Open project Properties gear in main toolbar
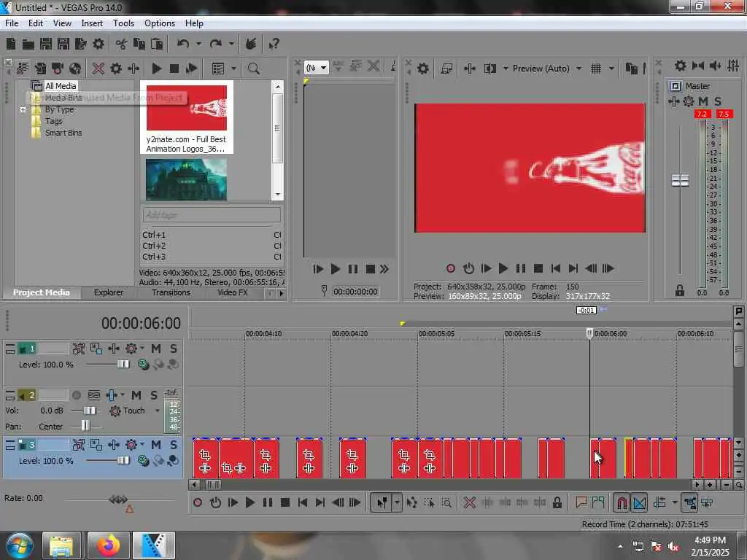The width and height of the screenshot is (747, 560). [98, 44]
